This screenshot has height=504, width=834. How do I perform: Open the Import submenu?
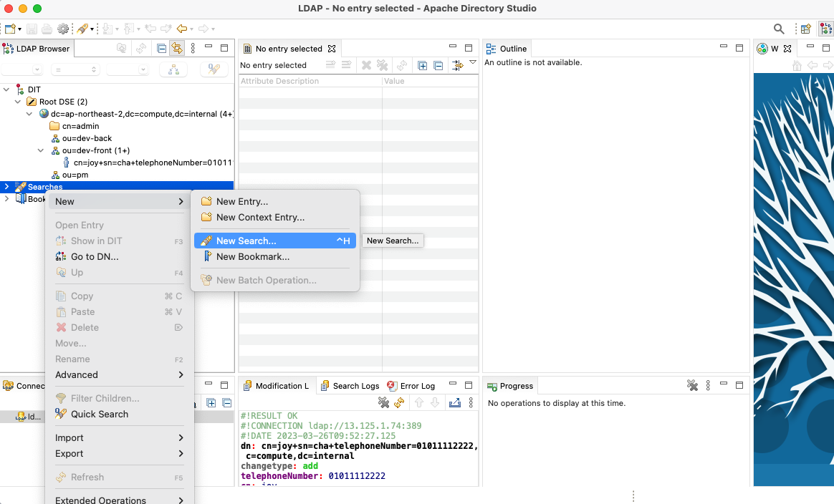pos(120,438)
